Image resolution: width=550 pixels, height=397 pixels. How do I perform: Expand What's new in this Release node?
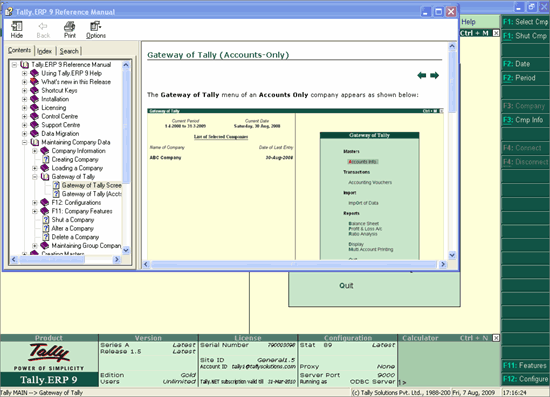pos(24,82)
